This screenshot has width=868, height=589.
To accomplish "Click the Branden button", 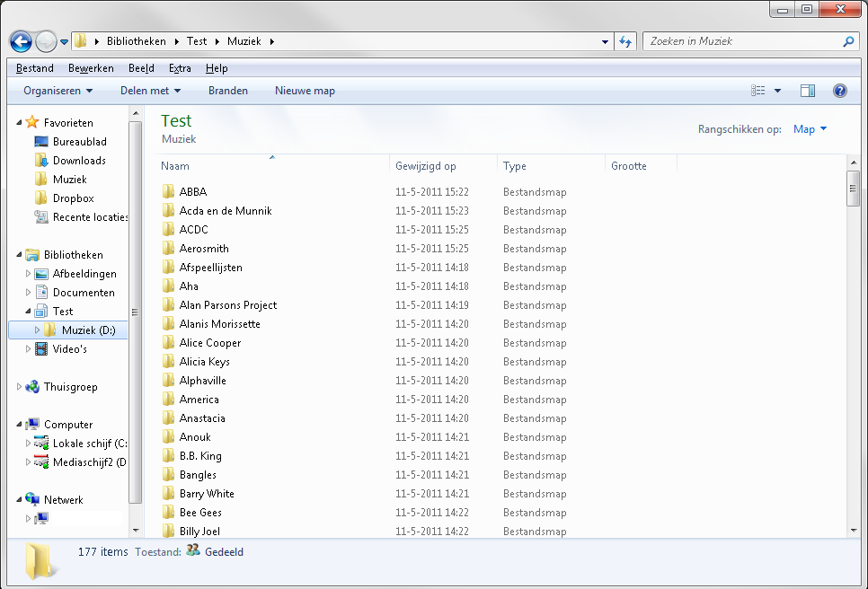I will 228,91.
